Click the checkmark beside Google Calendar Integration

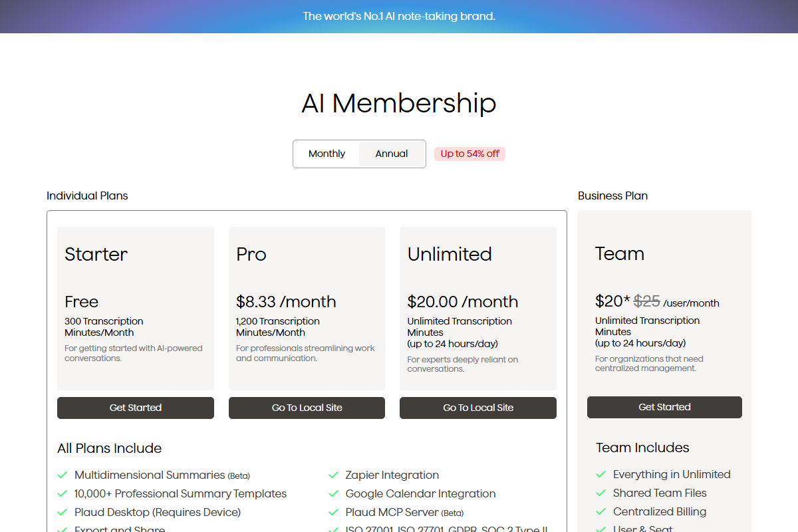[x=334, y=493]
